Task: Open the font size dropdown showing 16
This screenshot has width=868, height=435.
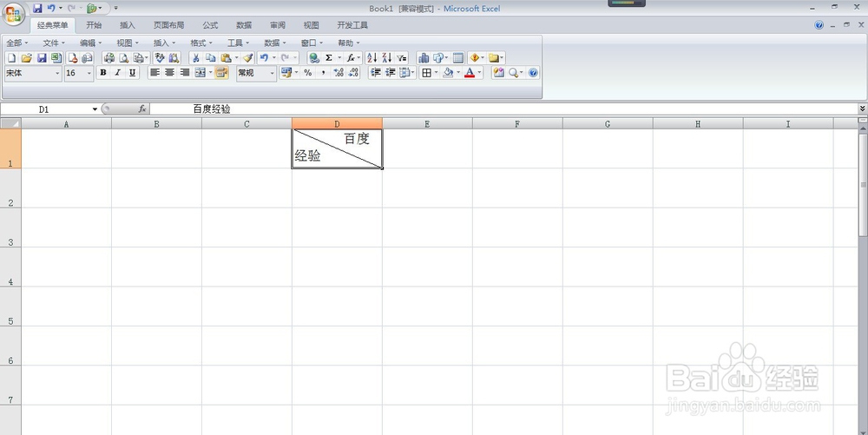Action: (x=89, y=73)
